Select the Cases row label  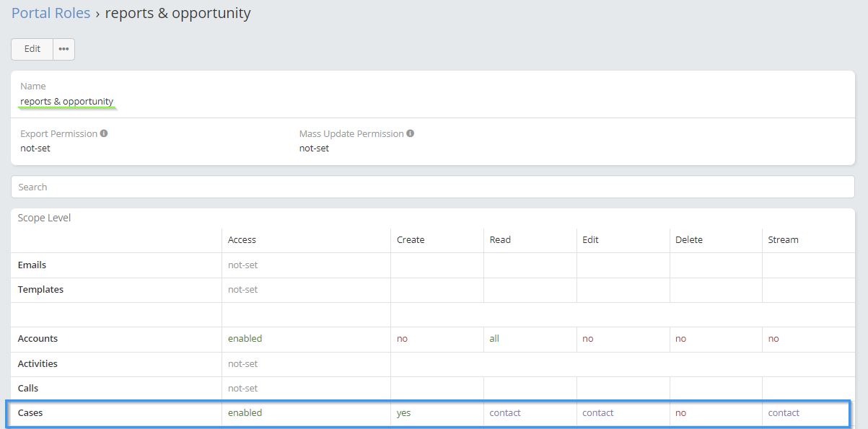tap(31, 413)
